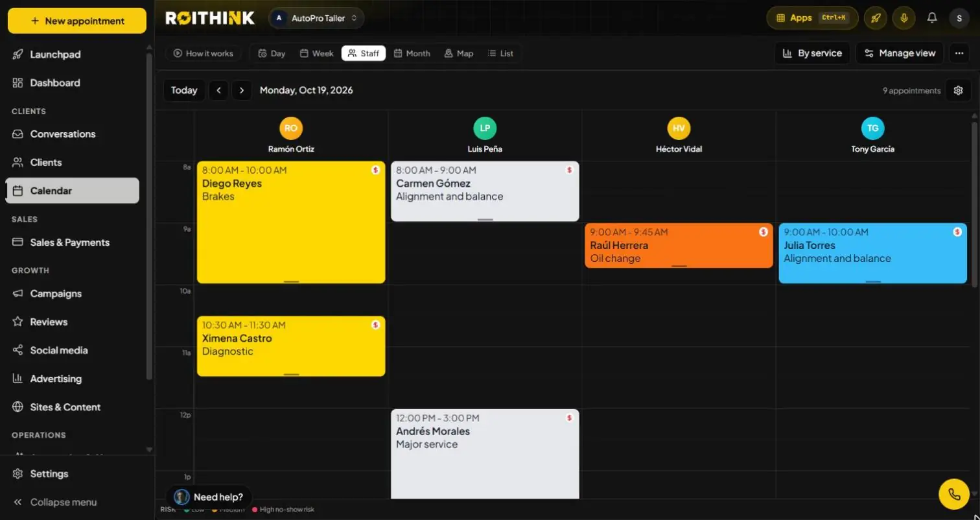Open the three-dots more options menu
Screen dimensions: 980x520
[x=960, y=53]
